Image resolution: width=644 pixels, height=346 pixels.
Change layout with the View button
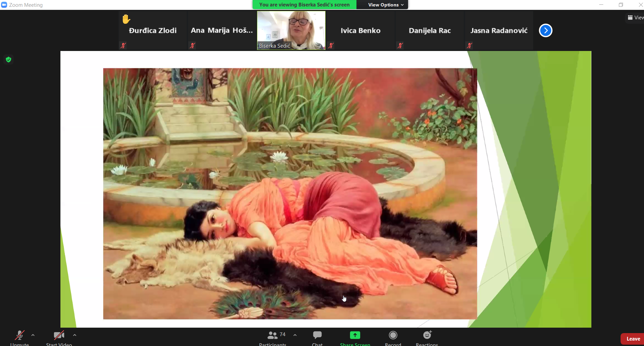(x=635, y=18)
